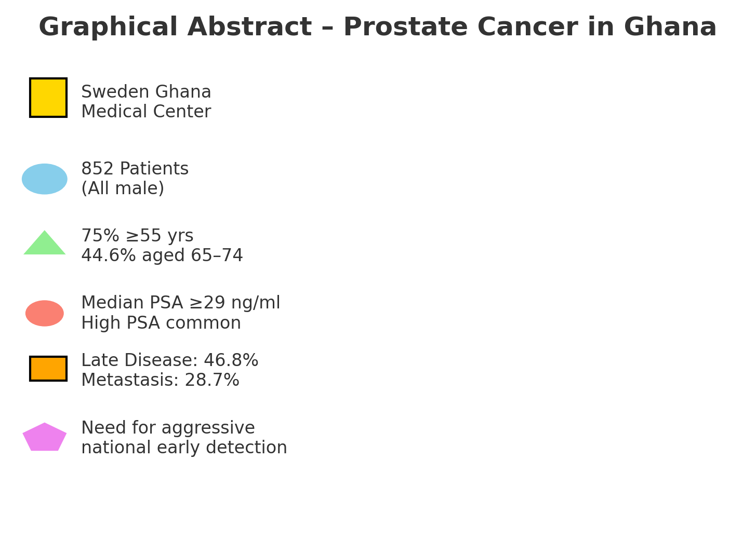Click the "Late Disease: 46.8%" text

169,361
